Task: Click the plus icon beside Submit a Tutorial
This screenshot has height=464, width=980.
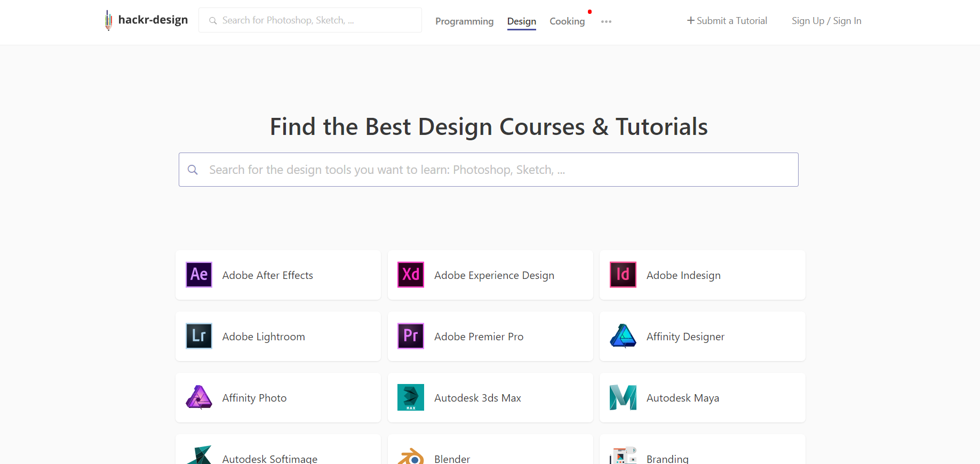Action: tap(691, 20)
